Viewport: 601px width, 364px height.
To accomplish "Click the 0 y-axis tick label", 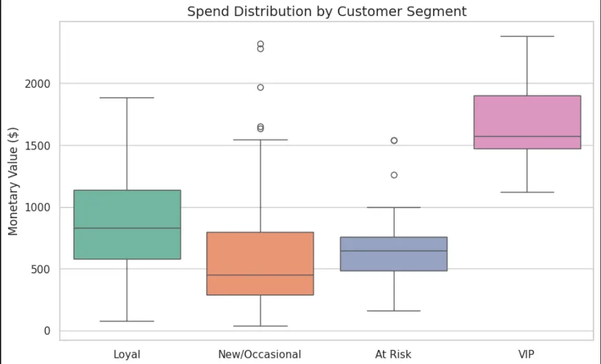I will tap(47, 331).
